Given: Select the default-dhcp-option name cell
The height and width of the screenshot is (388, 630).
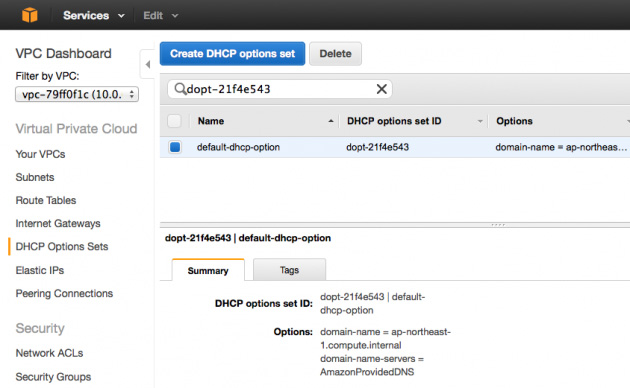Looking at the screenshot, I should click(238, 147).
